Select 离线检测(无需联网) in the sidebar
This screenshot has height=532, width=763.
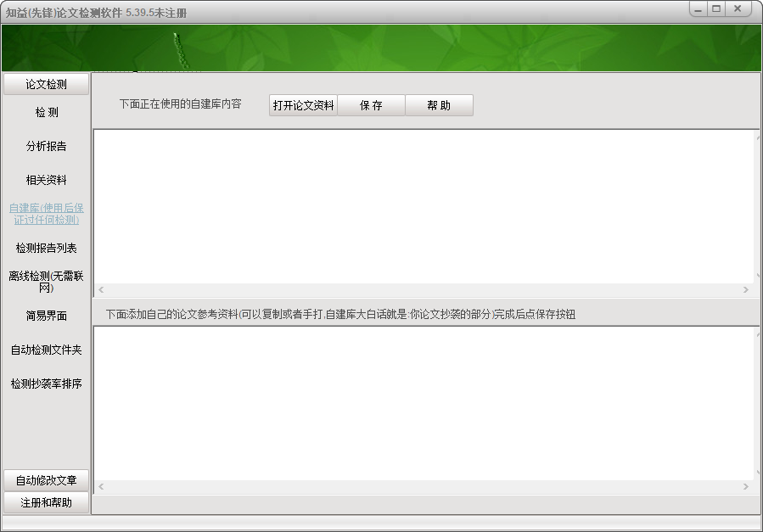tap(46, 282)
